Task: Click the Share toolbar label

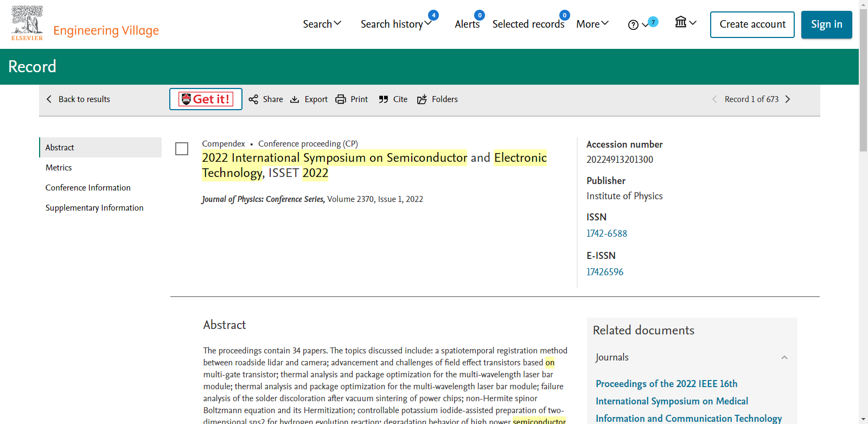Action: [273, 99]
